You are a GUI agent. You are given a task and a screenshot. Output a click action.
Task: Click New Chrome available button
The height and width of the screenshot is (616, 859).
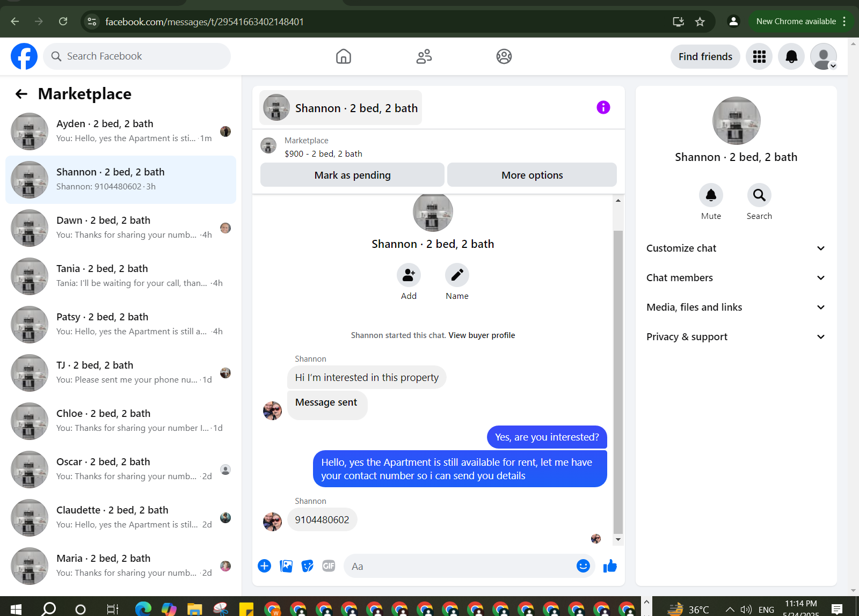pyautogui.click(x=801, y=21)
